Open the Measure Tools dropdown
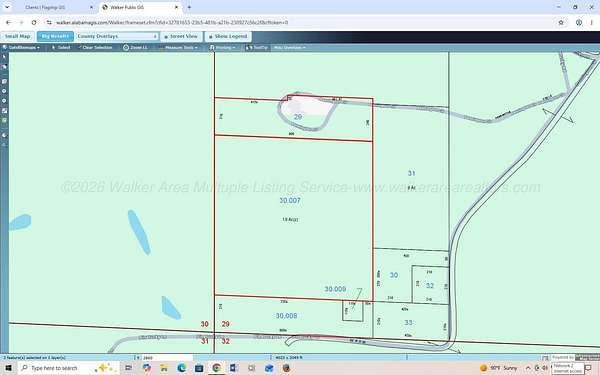The width and height of the screenshot is (600, 375). (x=178, y=47)
